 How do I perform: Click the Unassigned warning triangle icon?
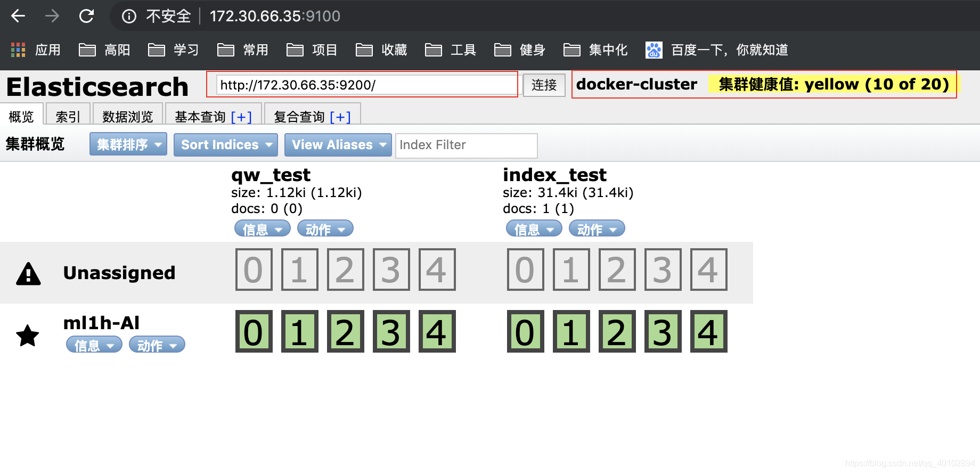point(28,274)
